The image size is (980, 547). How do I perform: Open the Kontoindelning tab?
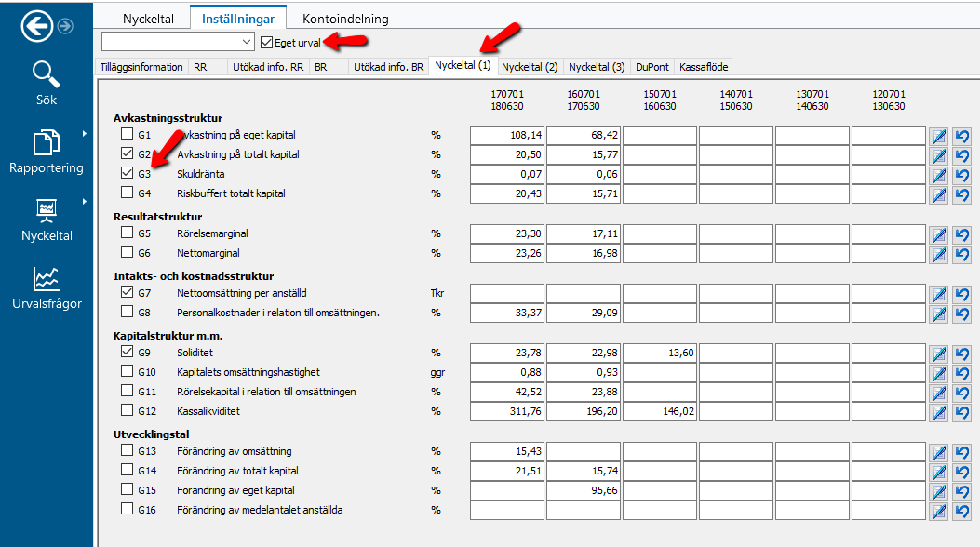click(345, 19)
